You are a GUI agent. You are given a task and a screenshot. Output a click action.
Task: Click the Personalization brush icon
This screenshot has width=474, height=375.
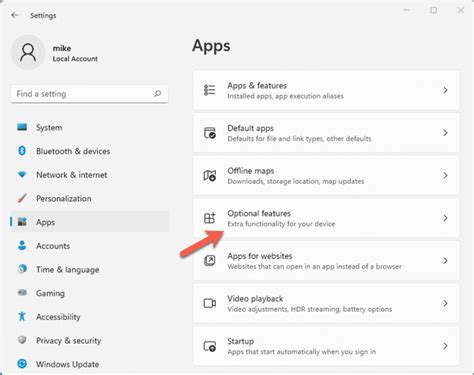click(x=22, y=198)
